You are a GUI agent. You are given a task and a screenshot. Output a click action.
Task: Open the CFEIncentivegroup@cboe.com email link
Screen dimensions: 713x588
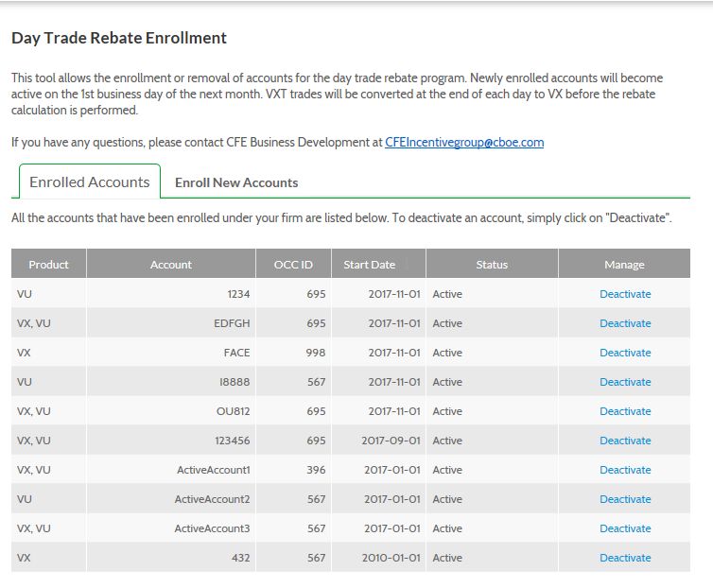(x=464, y=143)
